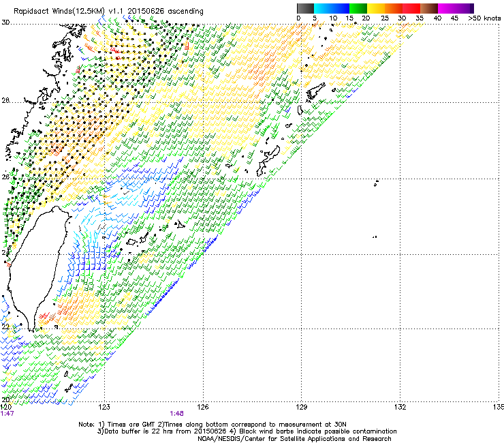Click latitude label '30' on left axis
Viewport: 504px width, 443px height.
coord(5,22)
